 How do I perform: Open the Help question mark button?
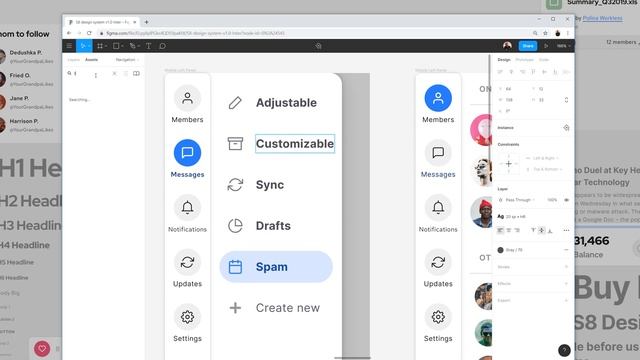pyautogui.click(x=564, y=350)
